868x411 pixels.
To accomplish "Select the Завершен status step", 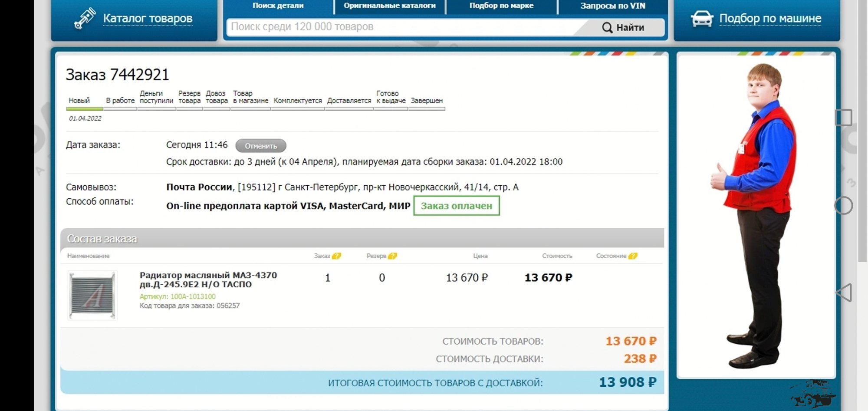I will coord(427,101).
